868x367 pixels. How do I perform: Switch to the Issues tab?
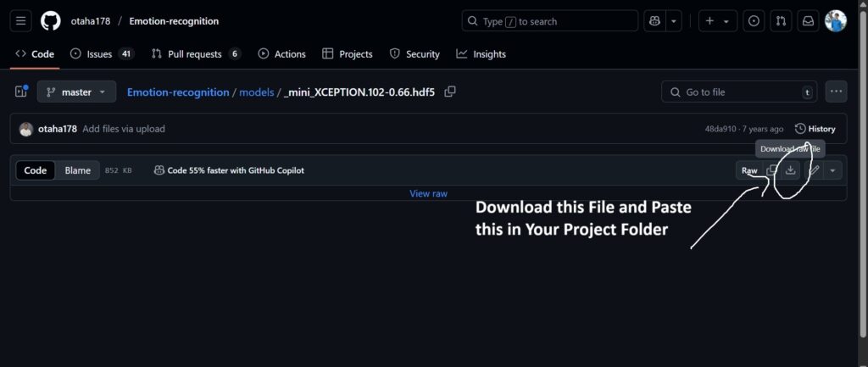click(x=102, y=53)
